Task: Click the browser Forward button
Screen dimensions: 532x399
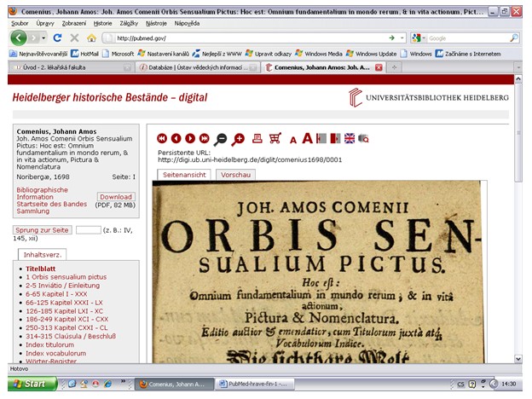Action: [x=33, y=38]
